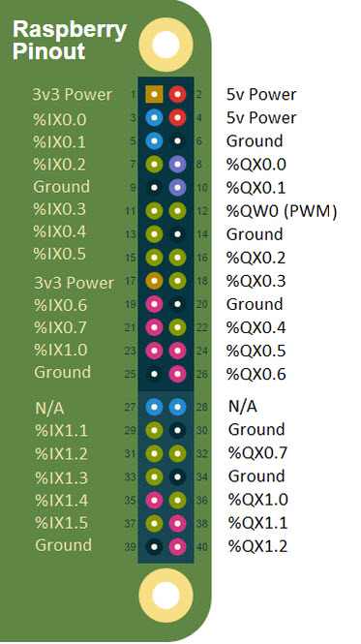Image resolution: width=361 pixels, height=644 pixels.
Task: Click the black Ground pin 6
Action: tap(177, 141)
